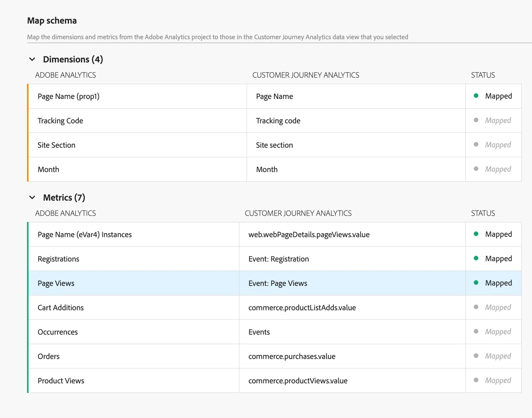Select Site section in Customer Journey Analytics column

point(356,145)
